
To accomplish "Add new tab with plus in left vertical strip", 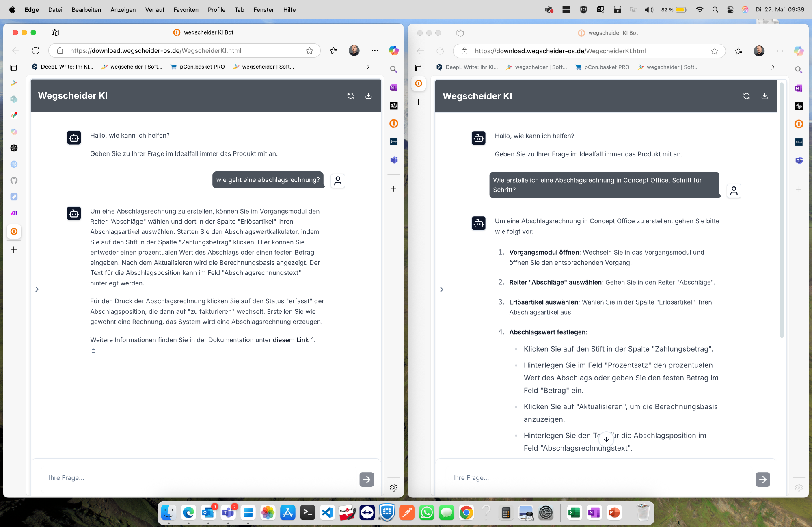I will click(x=14, y=250).
